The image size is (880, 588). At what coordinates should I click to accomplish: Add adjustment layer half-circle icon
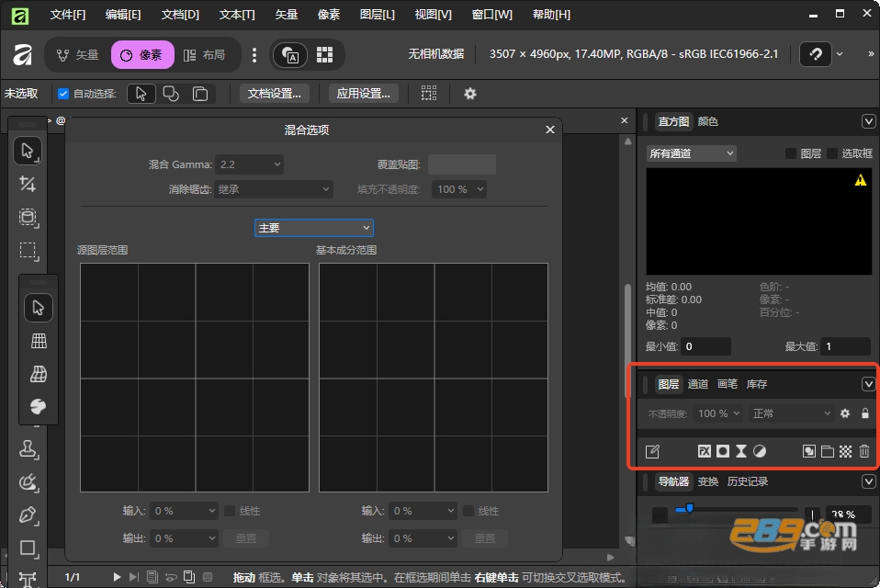pyautogui.click(x=760, y=451)
